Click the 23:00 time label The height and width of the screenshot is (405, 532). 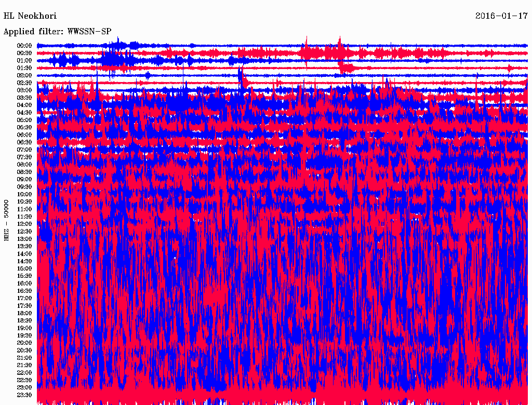[x=24, y=387]
